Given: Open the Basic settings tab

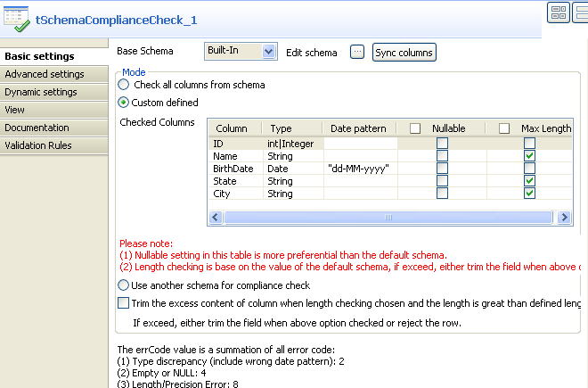Looking at the screenshot, I should (x=54, y=56).
